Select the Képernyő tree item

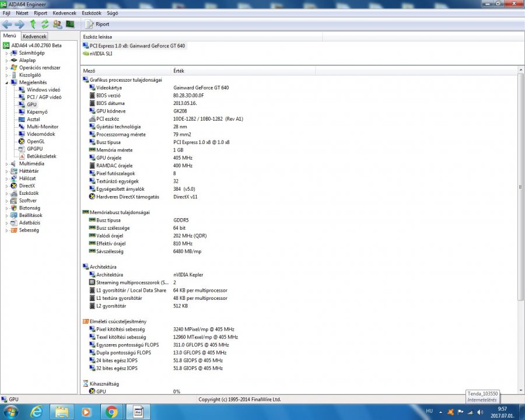pos(37,112)
